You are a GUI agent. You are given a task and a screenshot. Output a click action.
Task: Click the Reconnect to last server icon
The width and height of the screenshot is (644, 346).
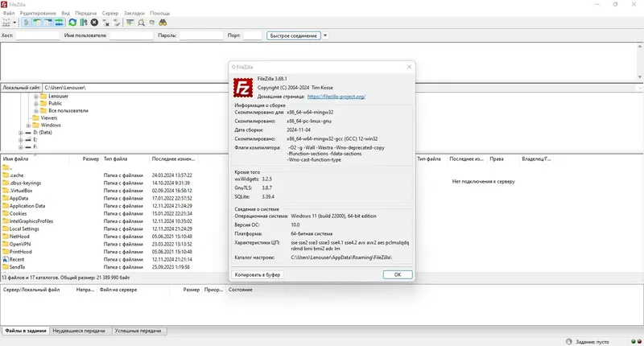(117, 23)
